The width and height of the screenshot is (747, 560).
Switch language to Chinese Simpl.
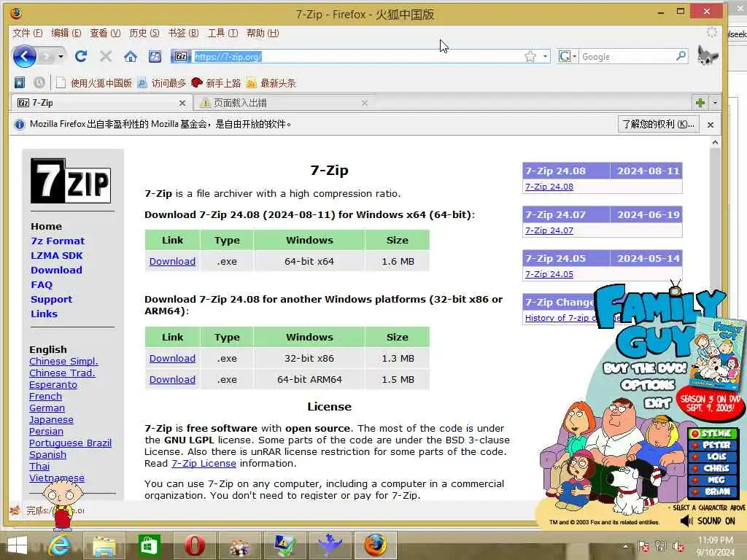pos(64,361)
